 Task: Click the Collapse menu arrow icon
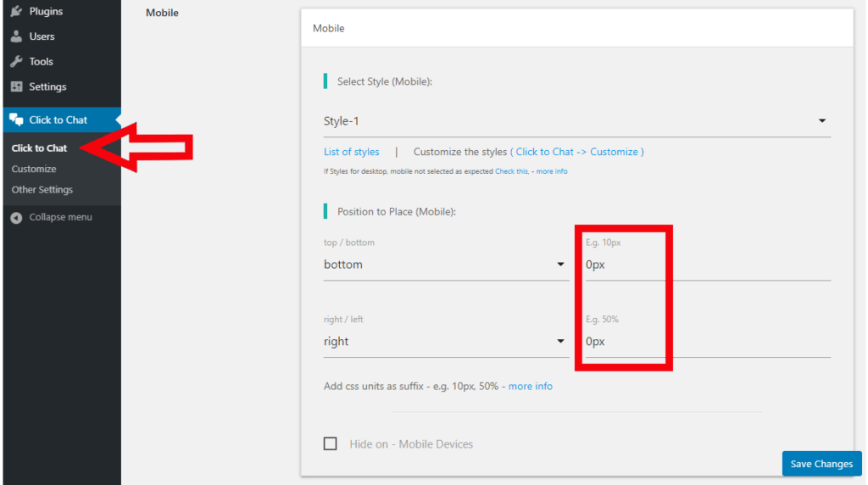coord(17,218)
